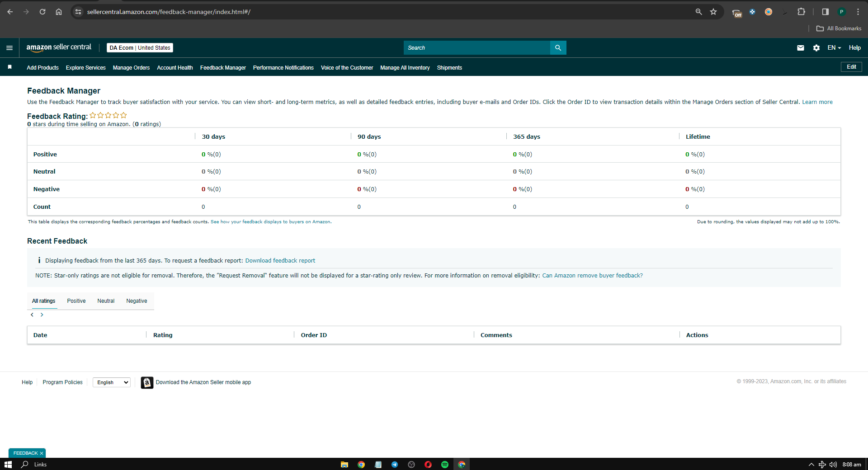Click Help in the top header
The image size is (868, 470).
coord(854,48)
